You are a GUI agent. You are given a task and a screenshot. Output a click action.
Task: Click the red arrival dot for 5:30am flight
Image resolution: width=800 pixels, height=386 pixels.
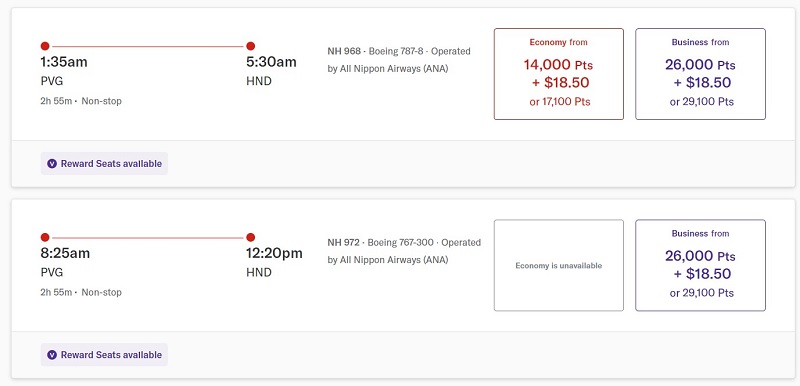(x=251, y=46)
